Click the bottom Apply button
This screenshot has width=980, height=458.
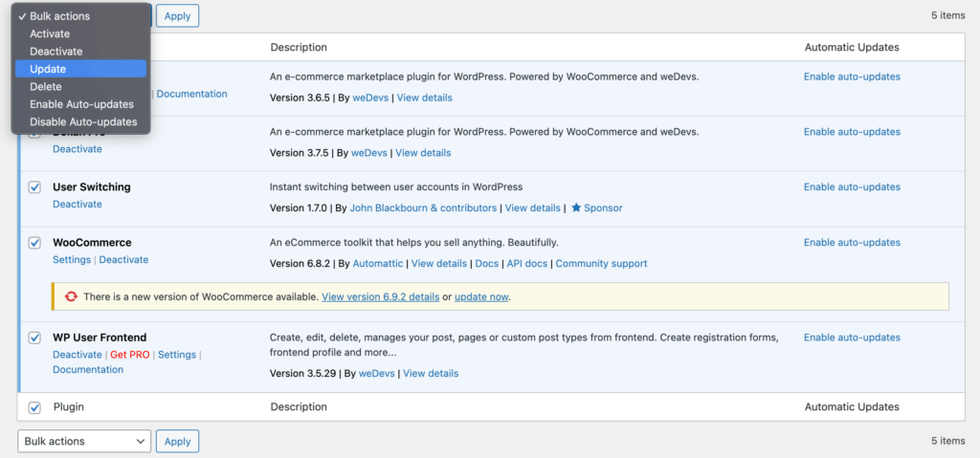coord(177,441)
